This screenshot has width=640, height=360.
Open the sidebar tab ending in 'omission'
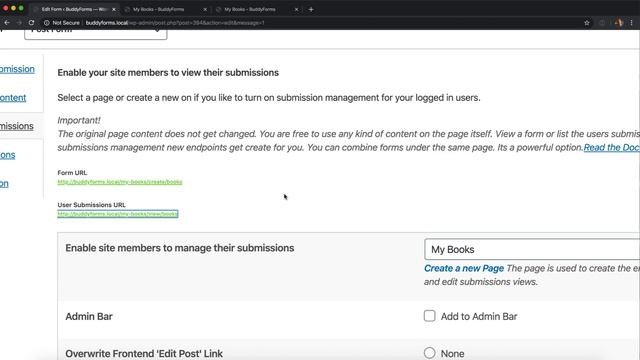click(17, 69)
